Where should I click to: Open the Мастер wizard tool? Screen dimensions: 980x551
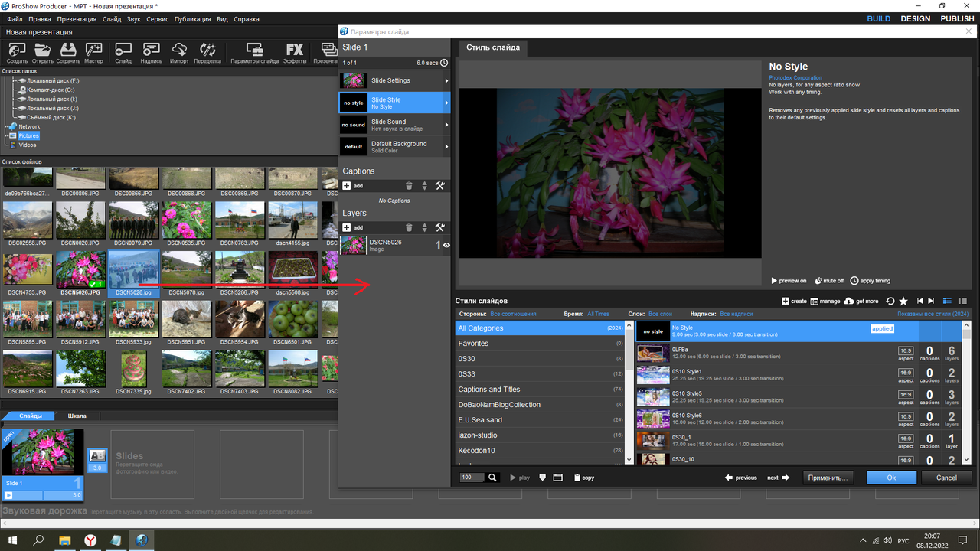(x=93, y=53)
